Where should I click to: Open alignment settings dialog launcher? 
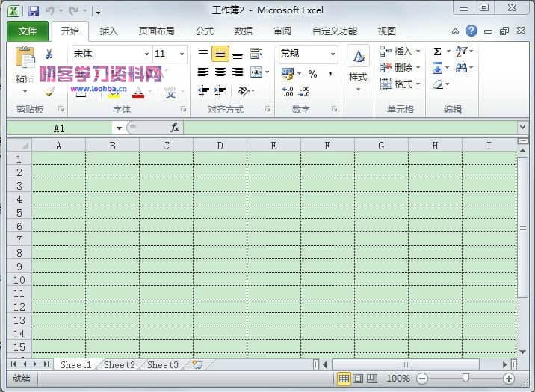click(267, 109)
